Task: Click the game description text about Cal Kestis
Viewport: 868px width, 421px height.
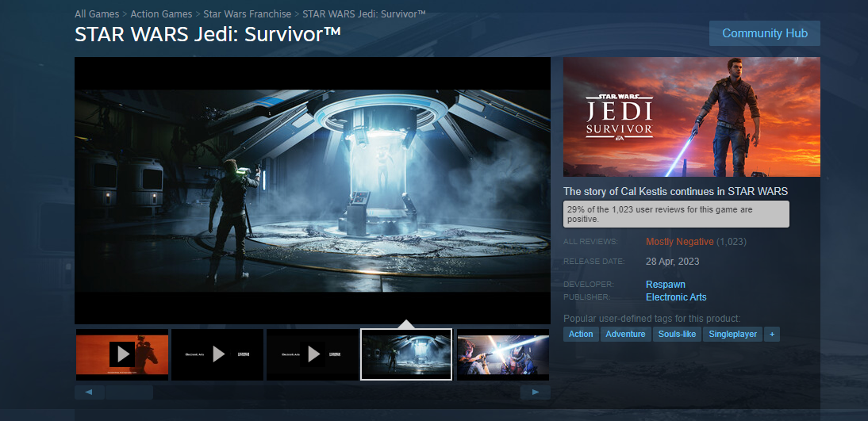Action: 675,191
